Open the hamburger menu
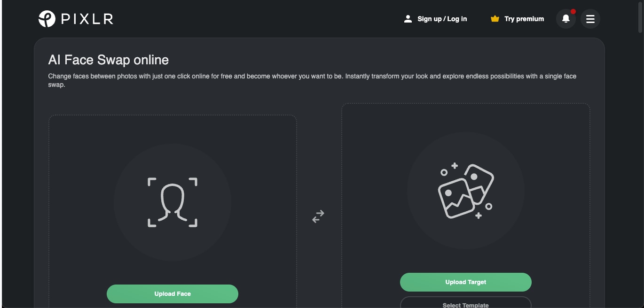The width and height of the screenshot is (644, 308). tap(590, 19)
